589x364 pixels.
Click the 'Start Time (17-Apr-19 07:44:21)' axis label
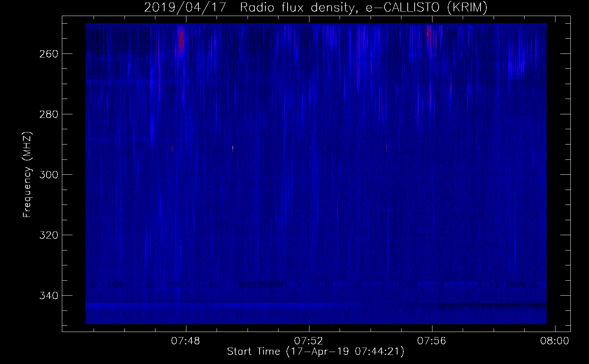click(x=316, y=352)
